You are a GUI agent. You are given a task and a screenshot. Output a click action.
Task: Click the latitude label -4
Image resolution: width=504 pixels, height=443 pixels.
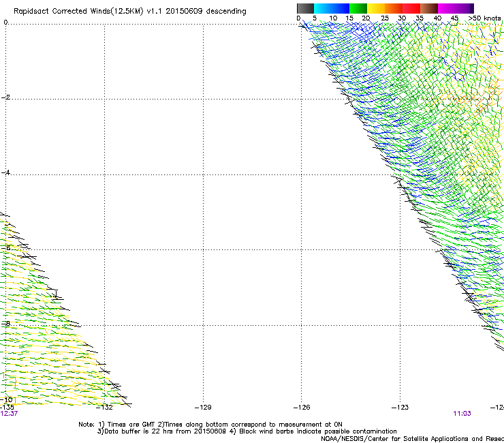click(5, 172)
